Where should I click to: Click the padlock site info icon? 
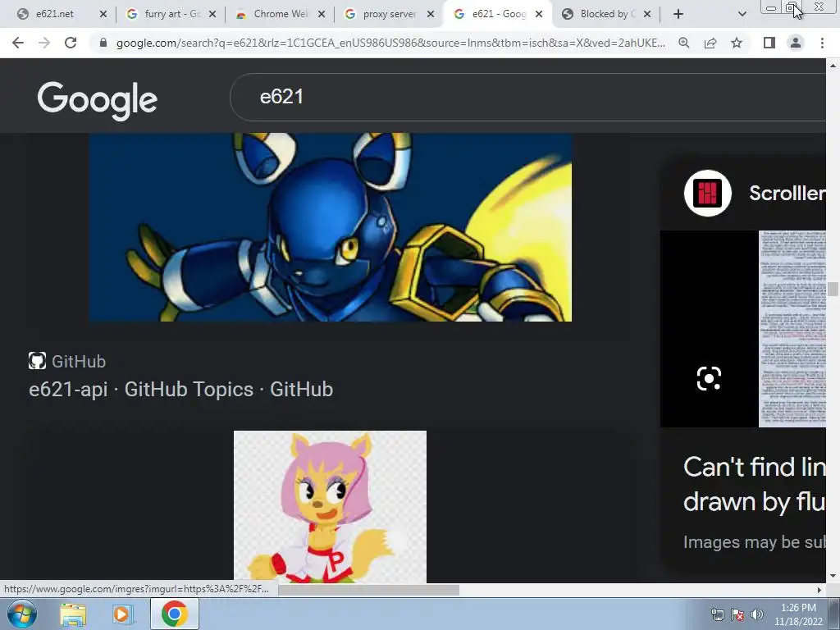coord(103,43)
